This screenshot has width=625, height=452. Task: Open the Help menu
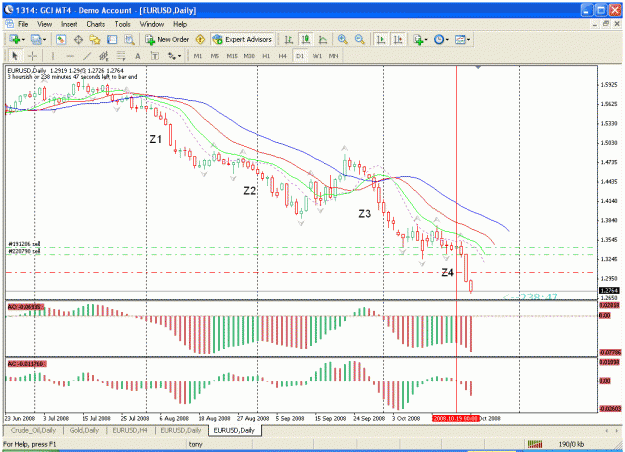pos(180,24)
